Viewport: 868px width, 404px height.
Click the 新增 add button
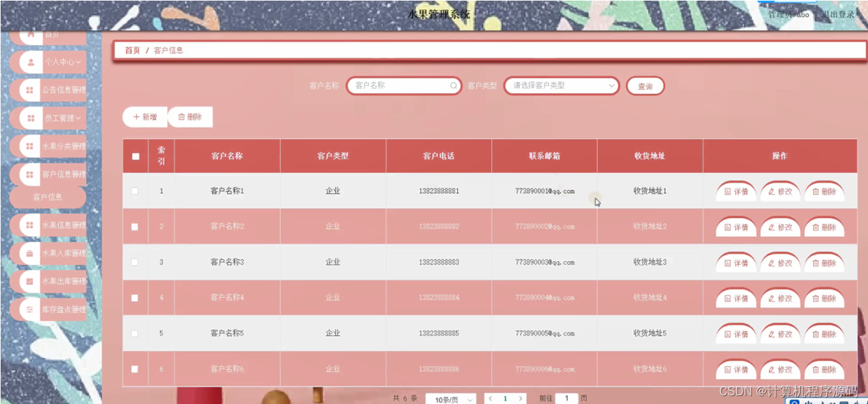click(x=145, y=117)
